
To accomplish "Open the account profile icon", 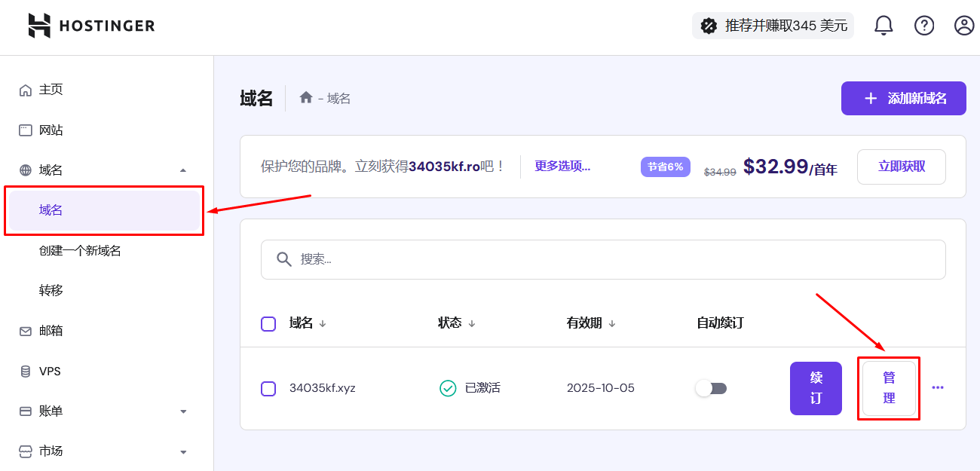I will tap(963, 25).
